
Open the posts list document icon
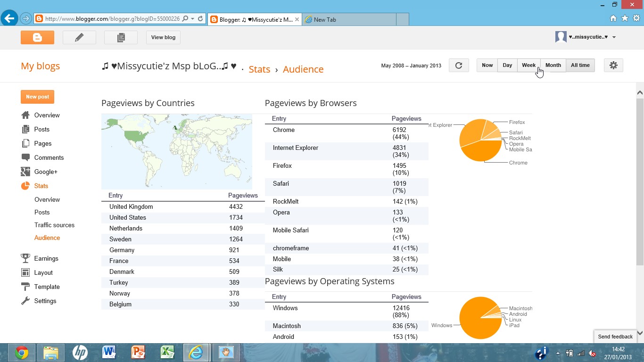coord(121,37)
